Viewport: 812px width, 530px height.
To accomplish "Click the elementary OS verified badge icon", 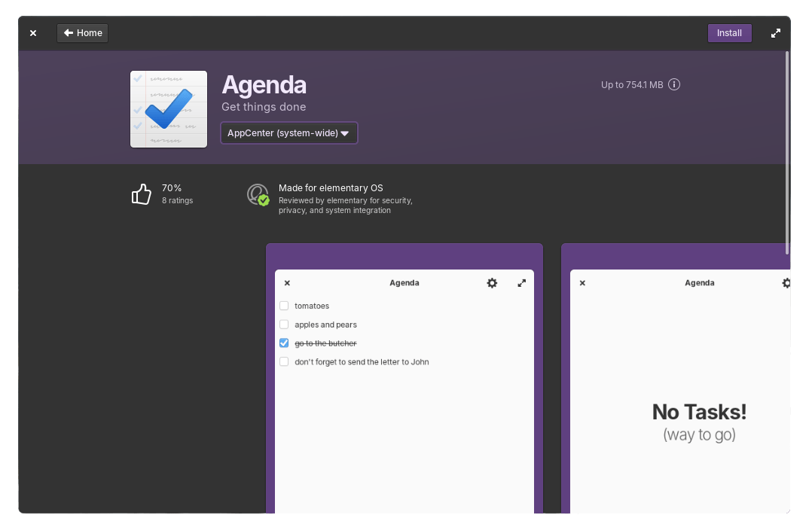I will tap(258, 195).
